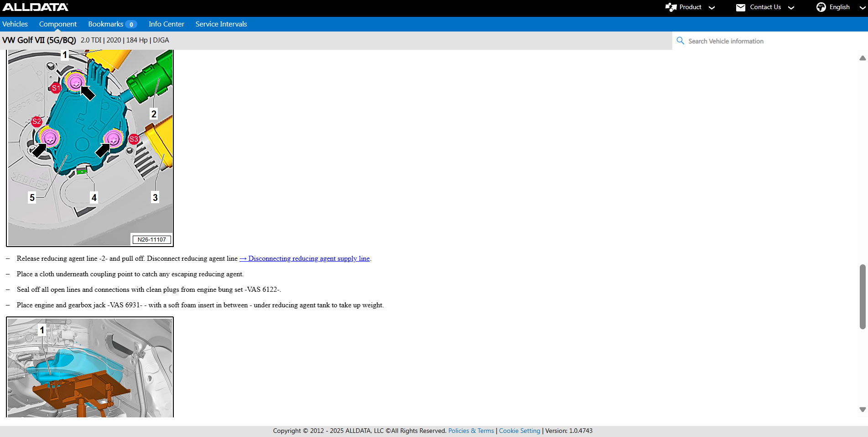The height and width of the screenshot is (437, 868).
Task: Open the Vehicles menu
Action: 15,24
